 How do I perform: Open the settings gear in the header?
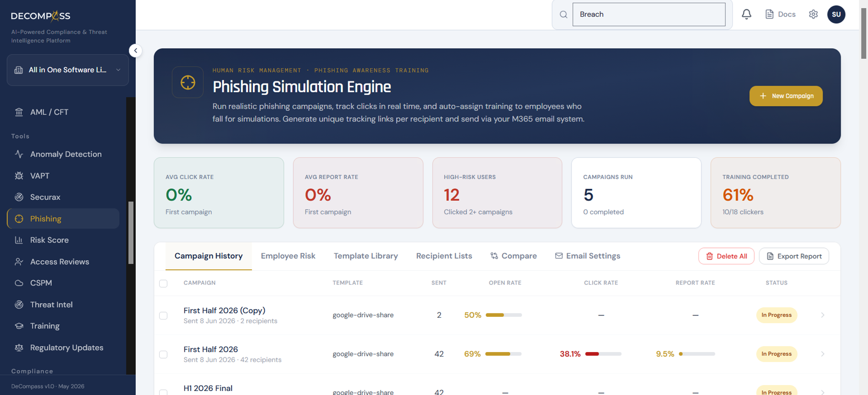pos(813,14)
